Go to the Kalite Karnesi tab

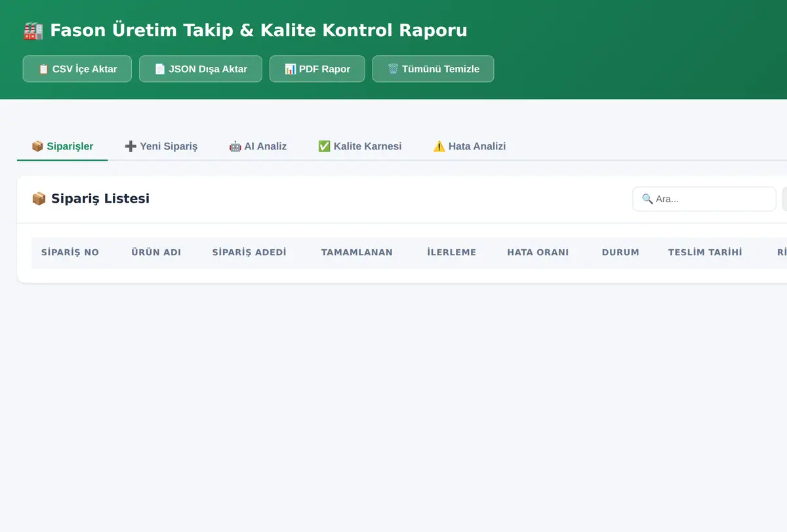(x=359, y=146)
